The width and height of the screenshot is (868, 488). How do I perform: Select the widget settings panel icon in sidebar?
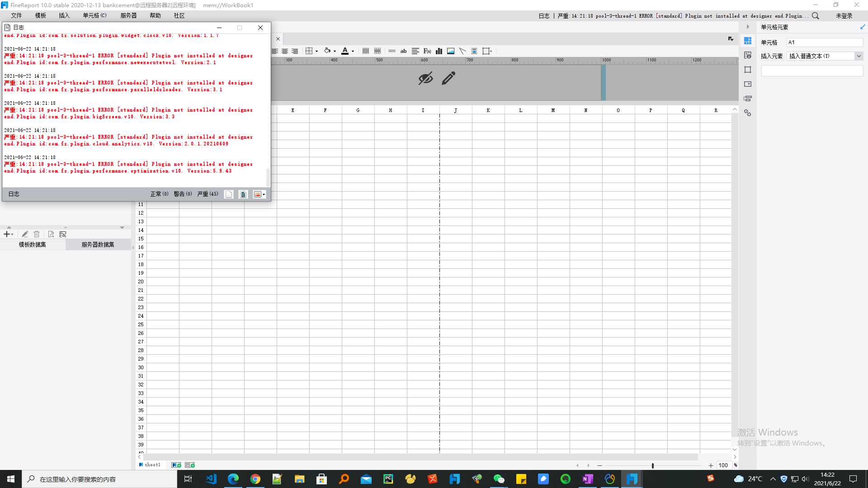pyautogui.click(x=748, y=84)
